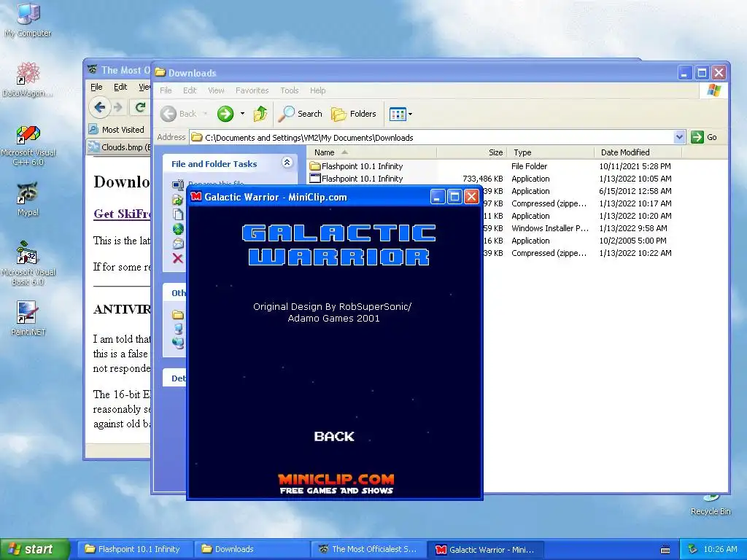Switch to Galactic Warrior taskbar button
The width and height of the screenshot is (747, 560).
(x=485, y=549)
